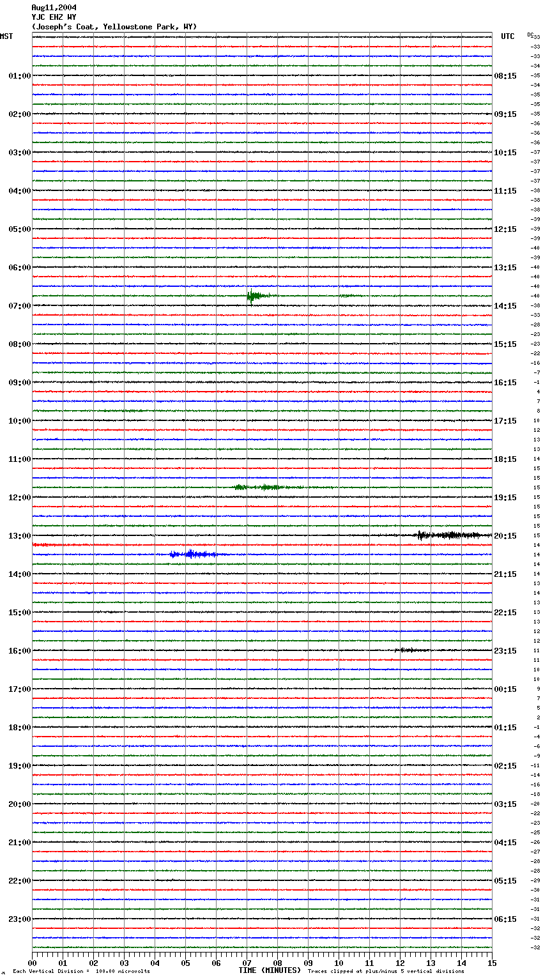Select the 07:00 MST time label
Image resolution: width=543 pixels, height=980 pixels.
tap(20, 306)
